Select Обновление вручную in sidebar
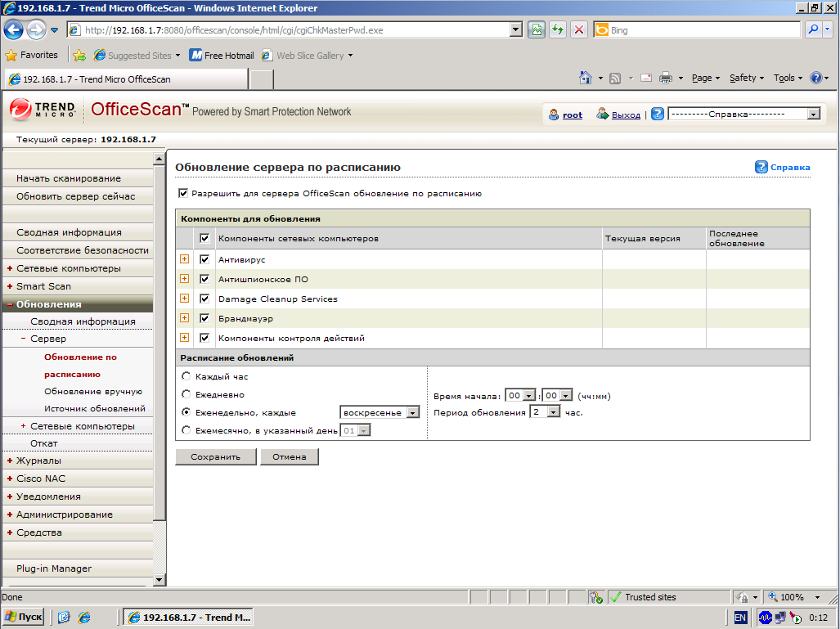Viewport: 840px width, 629px height. coord(93,392)
